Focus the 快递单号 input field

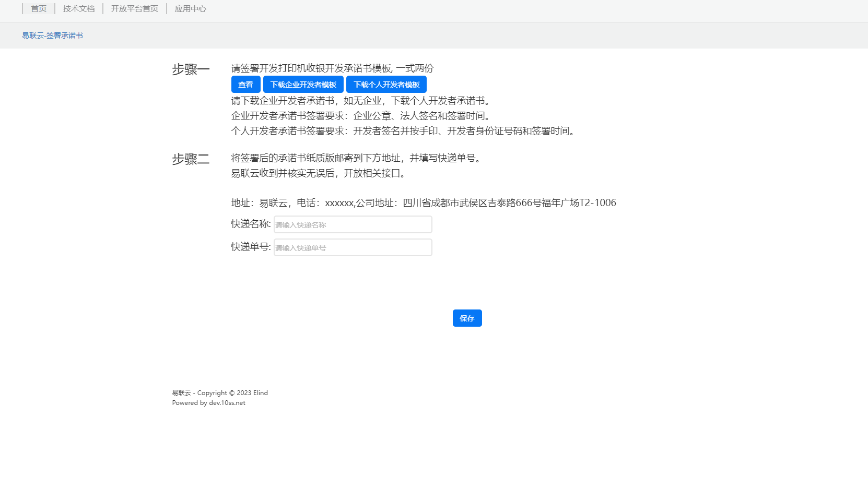353,247
